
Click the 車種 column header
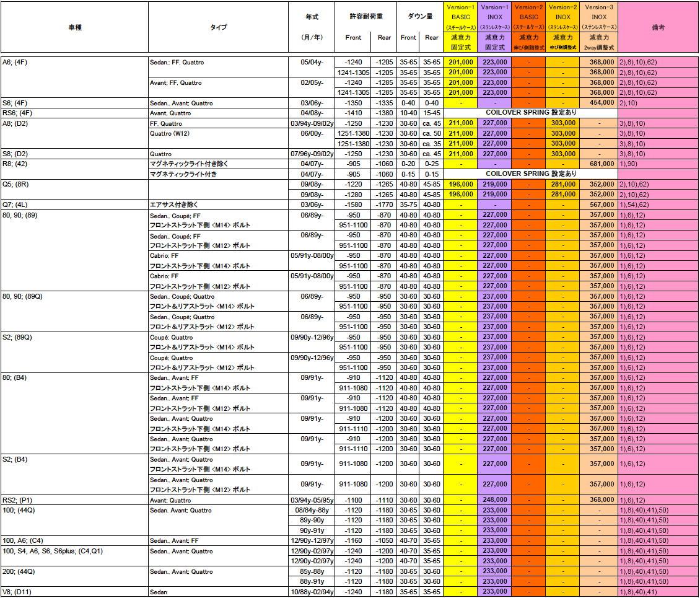[74, 27]
